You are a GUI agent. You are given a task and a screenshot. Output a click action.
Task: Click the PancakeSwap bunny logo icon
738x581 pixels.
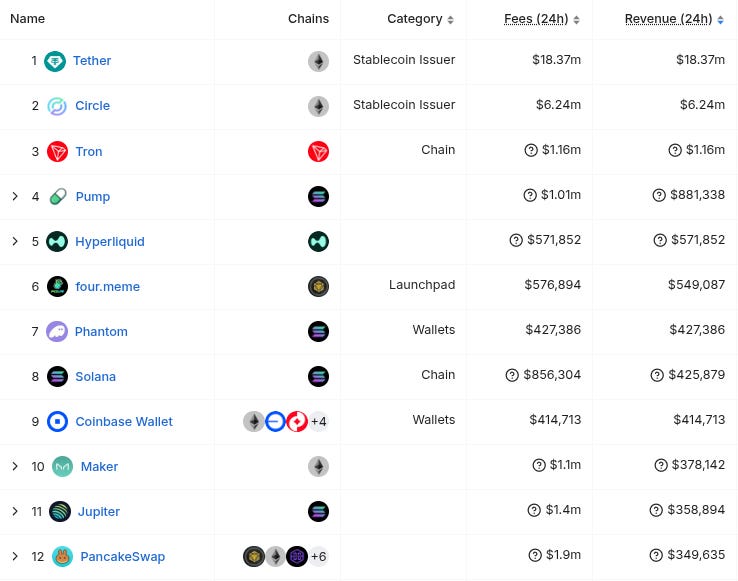[62, 557]
